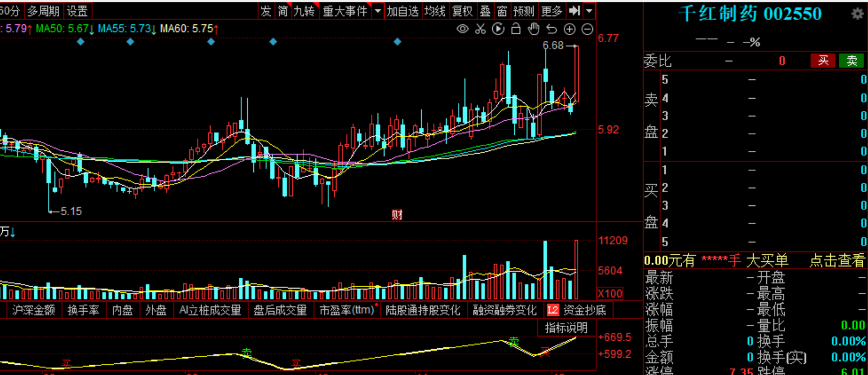Toggle the 均线 moving average button
This screenshot has width=868, height=375.
tap(435, 11)
